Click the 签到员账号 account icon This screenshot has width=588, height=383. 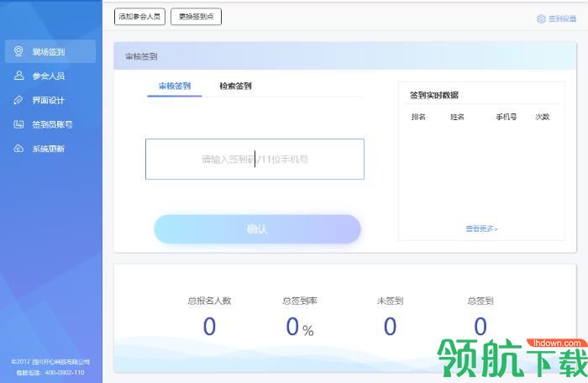18,124
